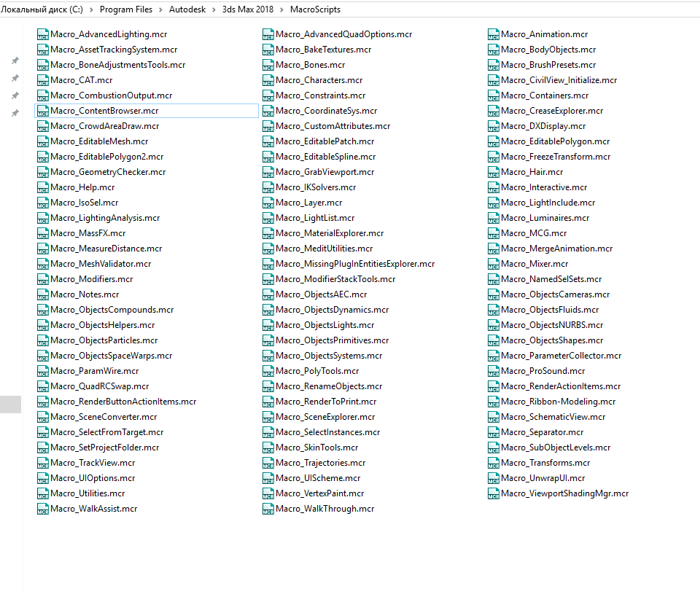This screenshot has width=700, height=594.
Task: Go to 3ds Max 2018 breadcrumb
Action: pyautogui.click(x=248, y=9)
